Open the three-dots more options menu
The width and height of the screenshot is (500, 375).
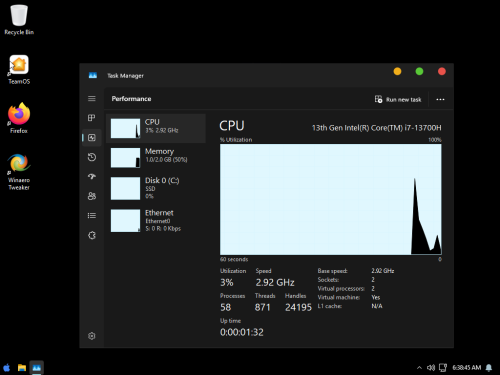pos(440,99)
